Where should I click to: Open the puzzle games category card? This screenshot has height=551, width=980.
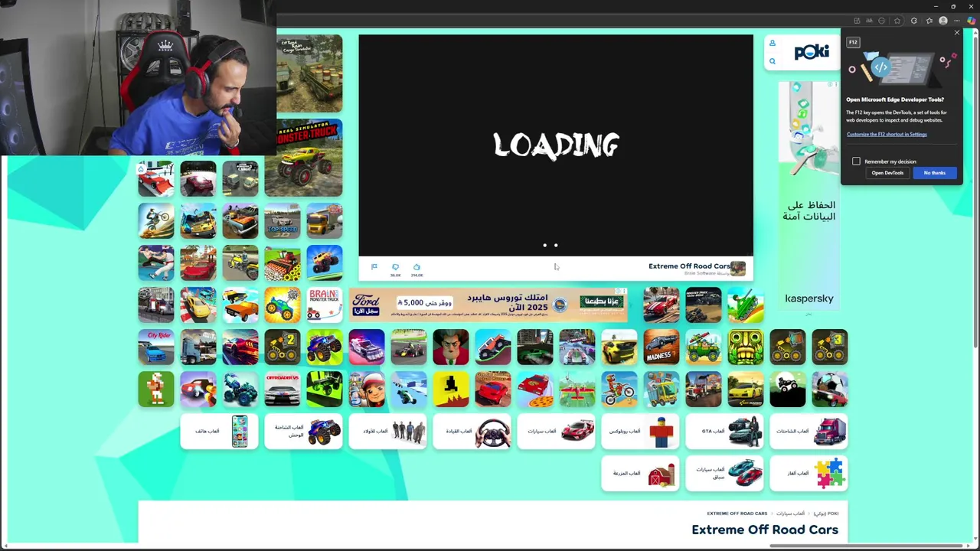[809, 473]
